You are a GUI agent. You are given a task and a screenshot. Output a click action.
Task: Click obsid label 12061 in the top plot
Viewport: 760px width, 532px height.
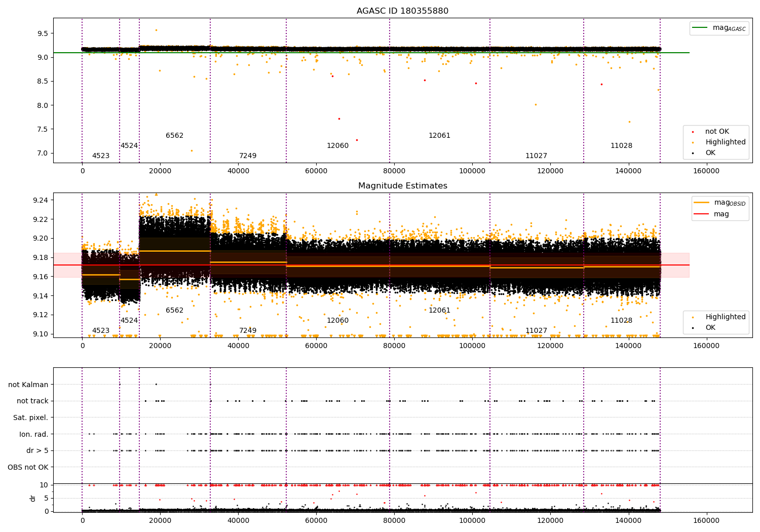(x=439, y=136)
